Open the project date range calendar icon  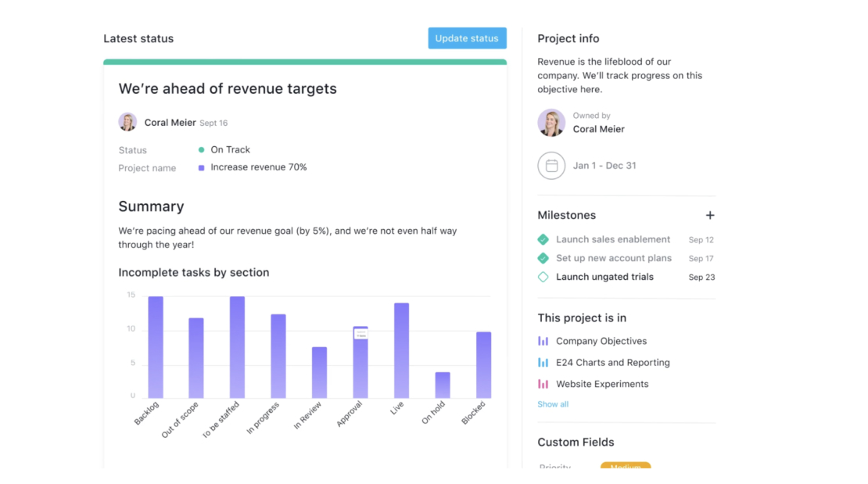click(551, 166)
